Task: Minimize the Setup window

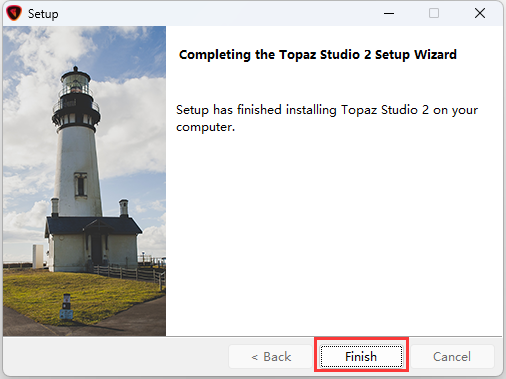Action: click(x=389, y=13)
